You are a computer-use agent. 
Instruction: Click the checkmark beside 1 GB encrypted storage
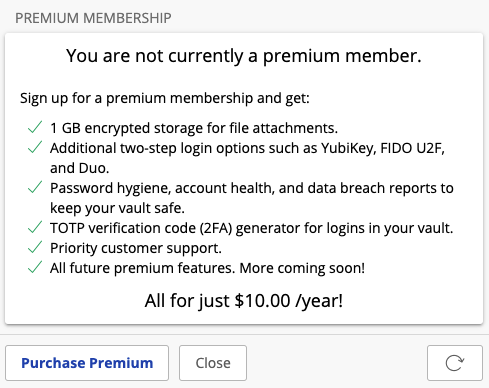[x=35, y=127]
